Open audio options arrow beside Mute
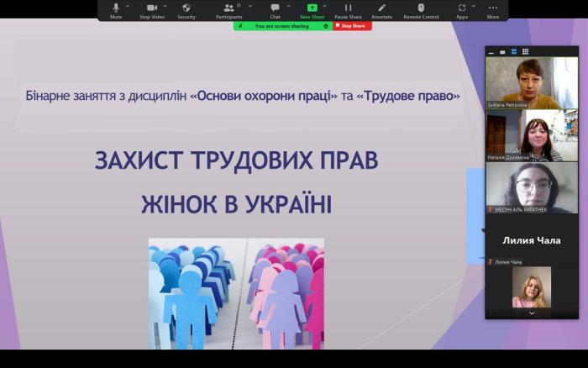588x368 pixels. tap(128, 7)
